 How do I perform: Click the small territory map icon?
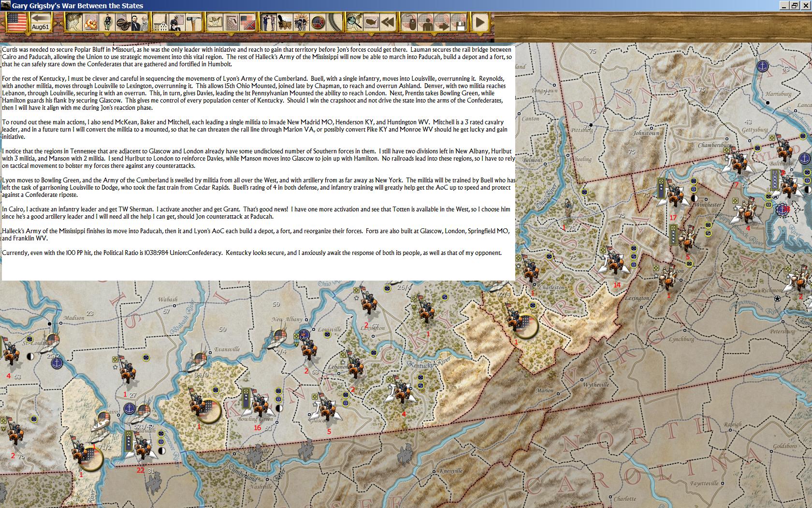pos(215,22)
